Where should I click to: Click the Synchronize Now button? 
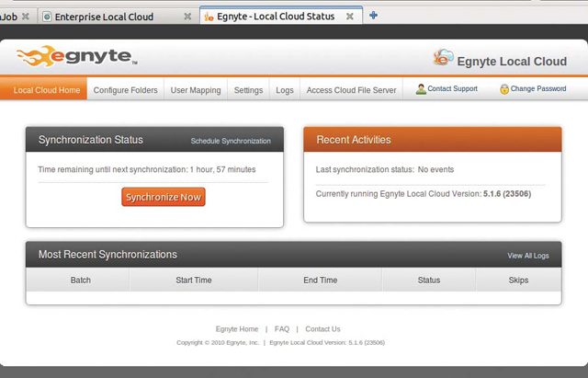click(164, 197)
